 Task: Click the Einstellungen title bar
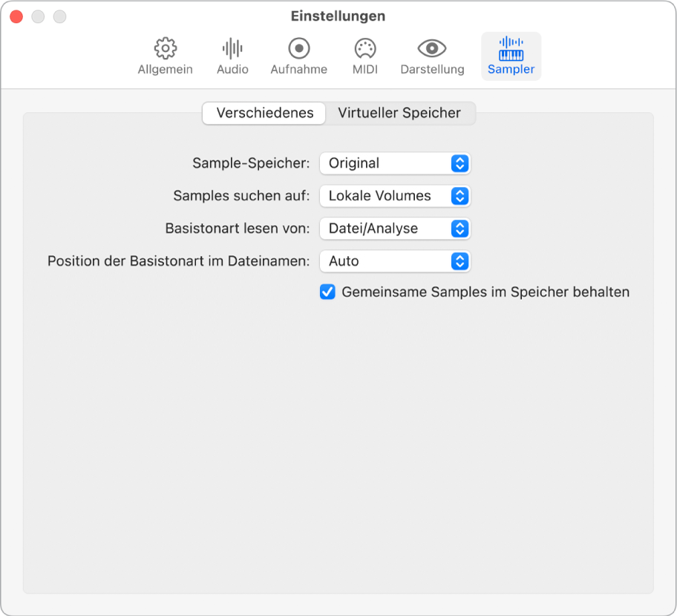pyautogui.click(x=338, y=16)
